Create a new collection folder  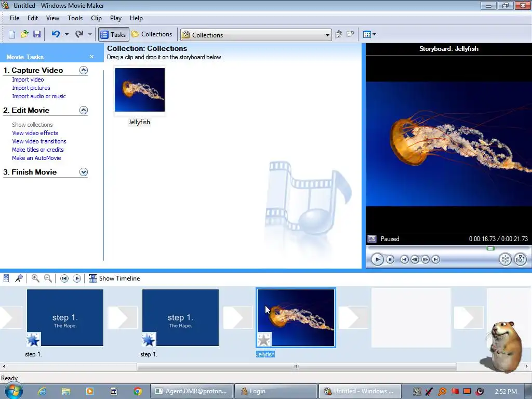coord(351,34)
